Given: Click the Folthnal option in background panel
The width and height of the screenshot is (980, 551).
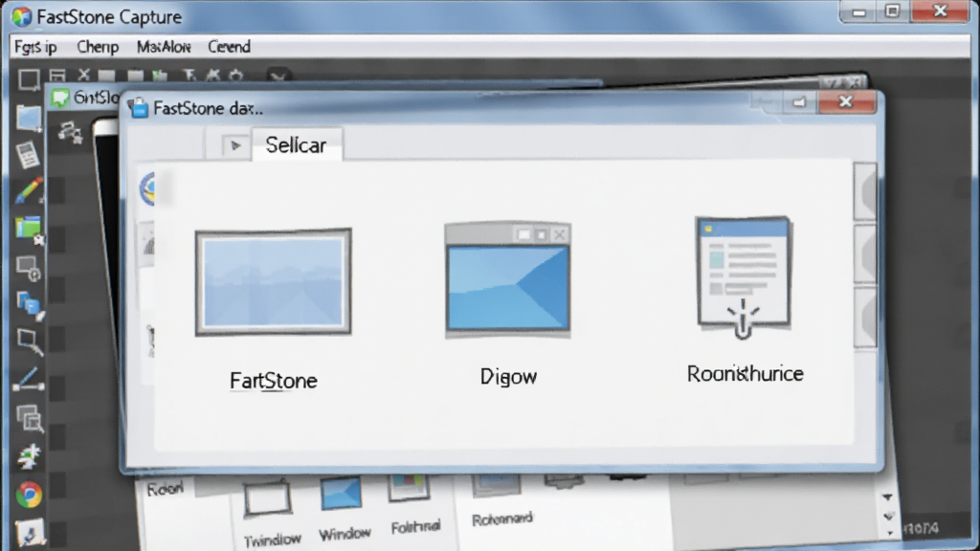Looking at the screenshot, I should pos(413,505).
